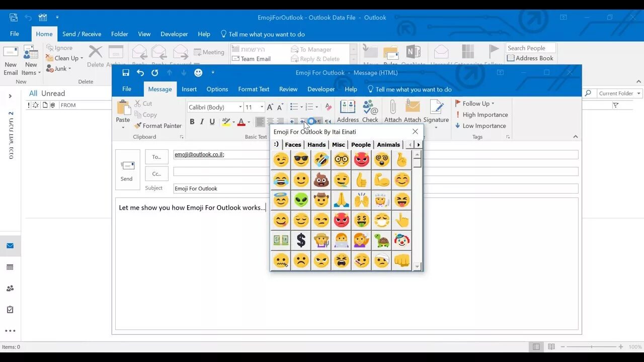The image size is (644, 362).
Task: Open the Address Book in message ribbon
Action: 348,111
